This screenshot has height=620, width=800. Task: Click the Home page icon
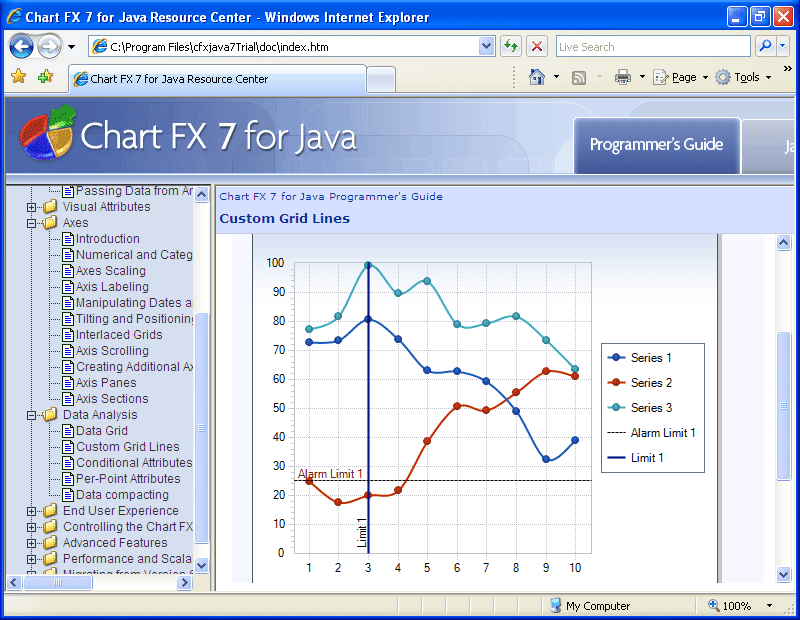click(537, 77)
